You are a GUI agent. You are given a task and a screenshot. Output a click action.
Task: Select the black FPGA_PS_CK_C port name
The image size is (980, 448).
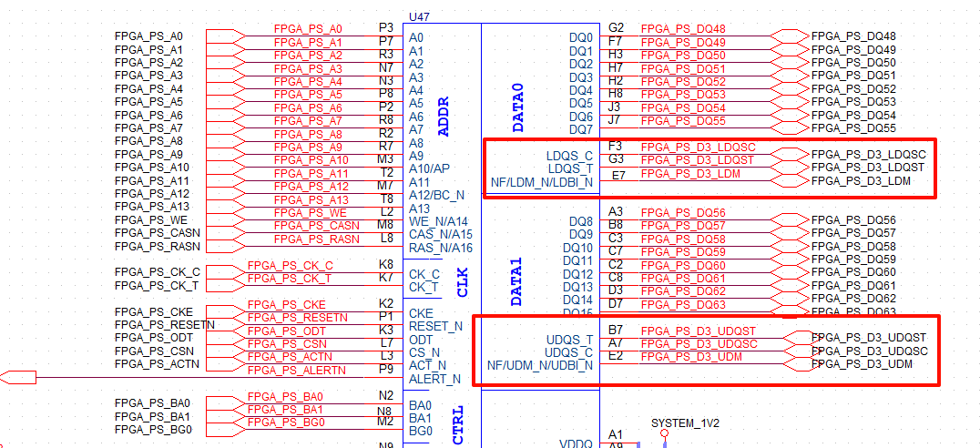click(157, 272)
